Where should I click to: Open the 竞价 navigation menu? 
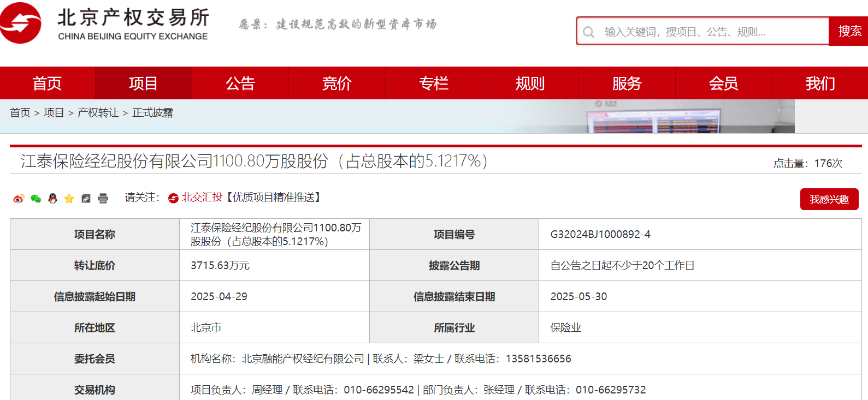coord(337,83)
